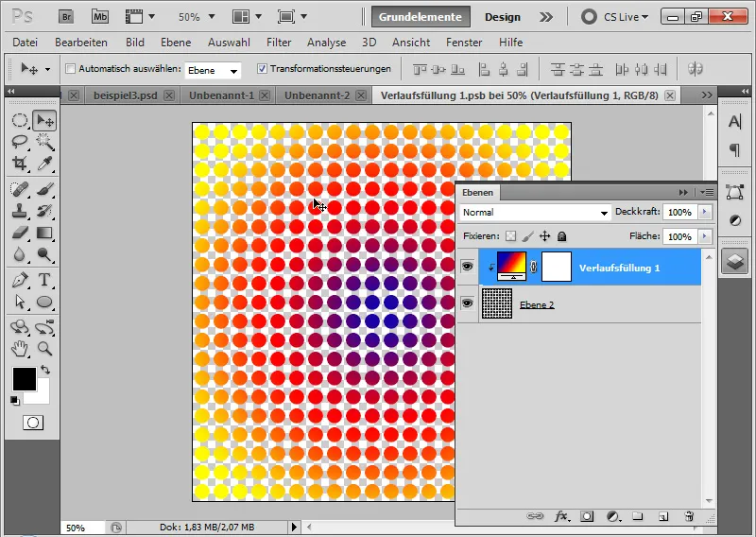Delete layer with trash icon
Image resolution: width=756 pixels, height=537 pixels.
[x=689, y=517]
